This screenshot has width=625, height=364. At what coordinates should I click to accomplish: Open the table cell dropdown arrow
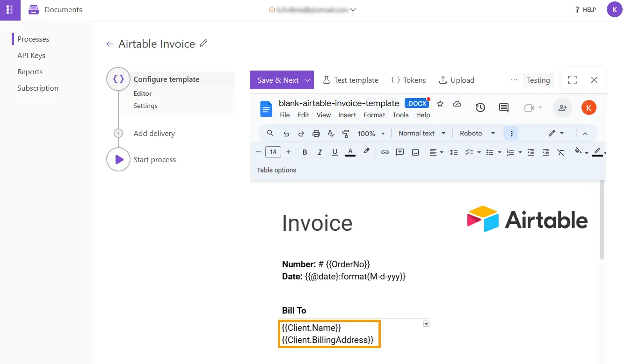pos(426,324)
